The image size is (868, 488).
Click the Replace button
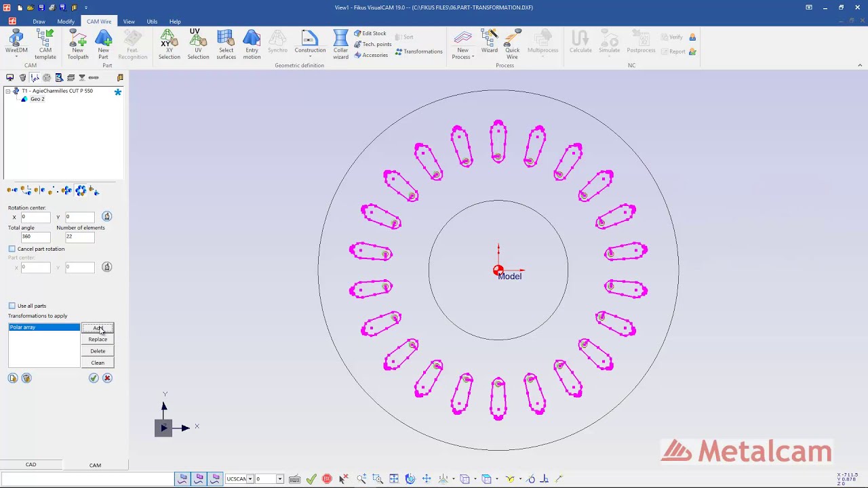pyautogui.click(x=98, y=340)
